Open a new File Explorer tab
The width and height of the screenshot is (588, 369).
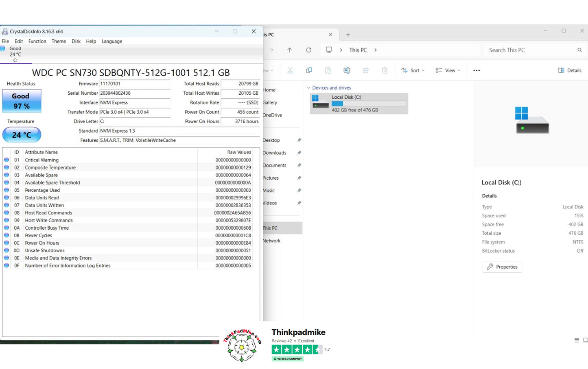click(x=348, y=35)
